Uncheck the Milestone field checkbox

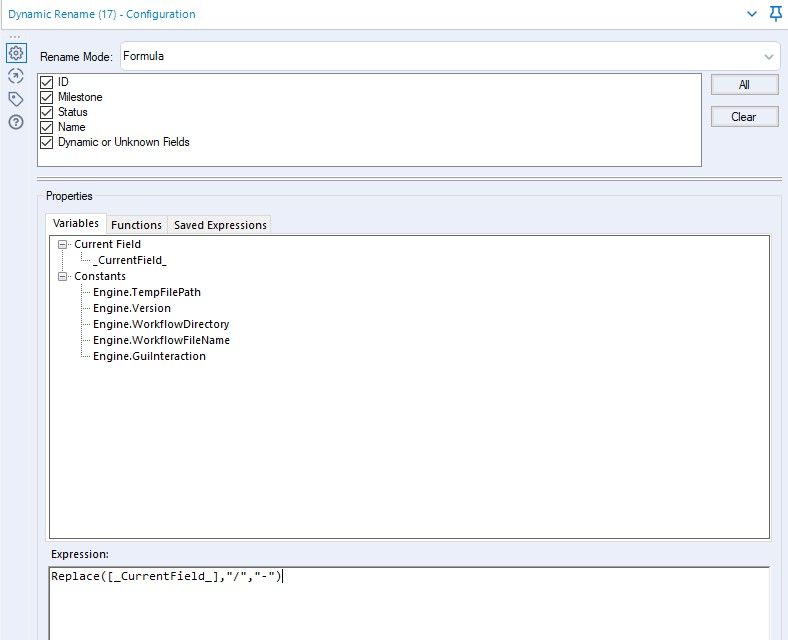pyautogui.click(x=47, y=97)
